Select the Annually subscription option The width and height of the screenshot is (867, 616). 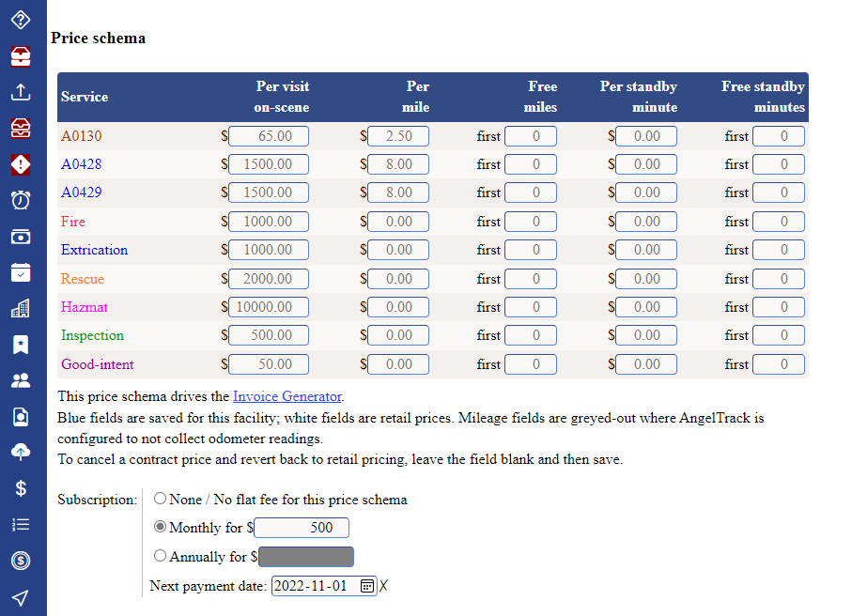click(160, 556)
